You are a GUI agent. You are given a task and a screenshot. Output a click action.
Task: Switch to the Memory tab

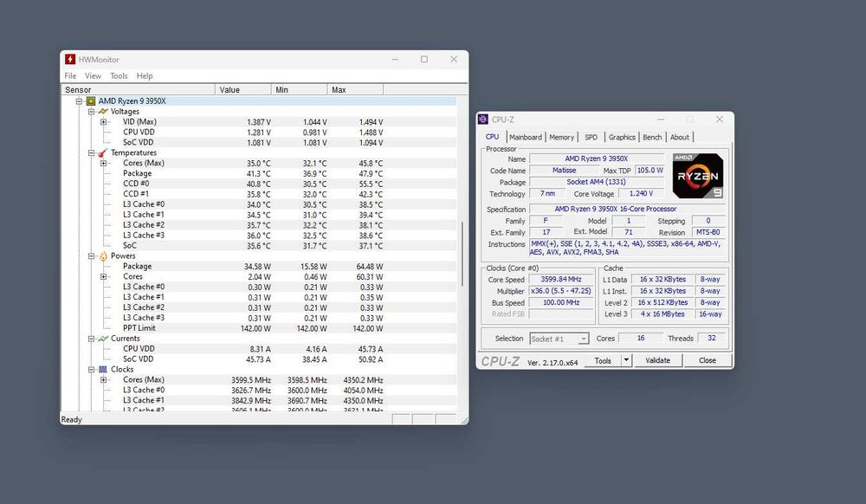[562, 137]
